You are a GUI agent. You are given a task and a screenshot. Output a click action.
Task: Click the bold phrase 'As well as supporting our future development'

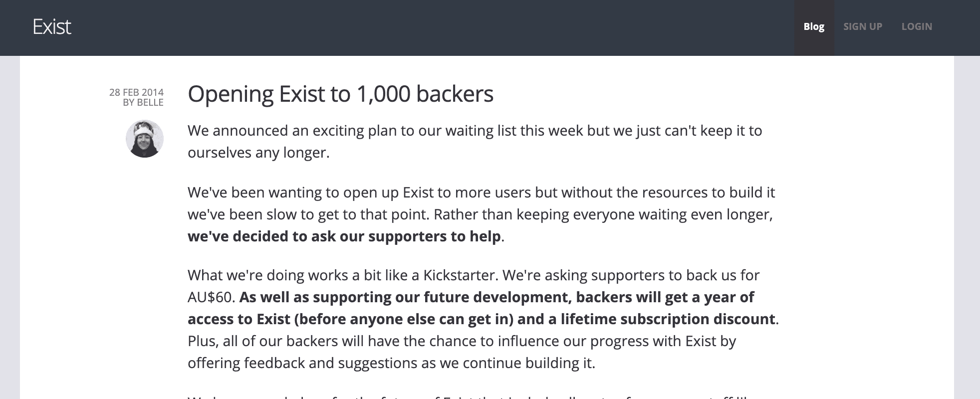pyautogui.click(x=404, y=297)
